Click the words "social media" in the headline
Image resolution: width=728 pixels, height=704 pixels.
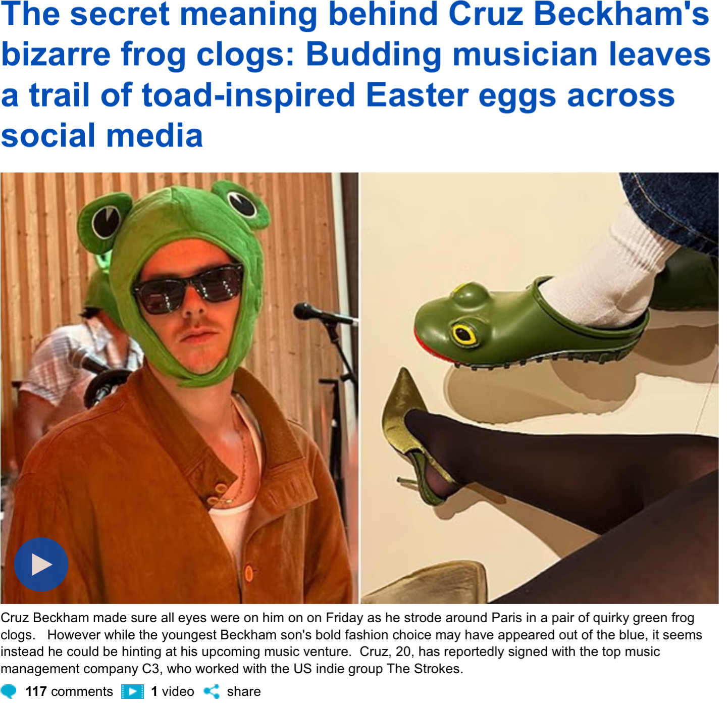tap(102, 135)
